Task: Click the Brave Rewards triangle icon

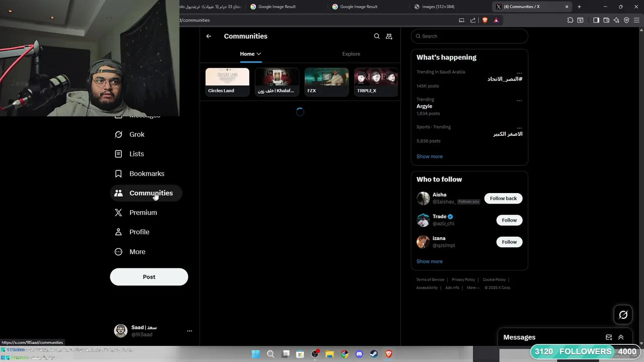Action: (496, 20)
